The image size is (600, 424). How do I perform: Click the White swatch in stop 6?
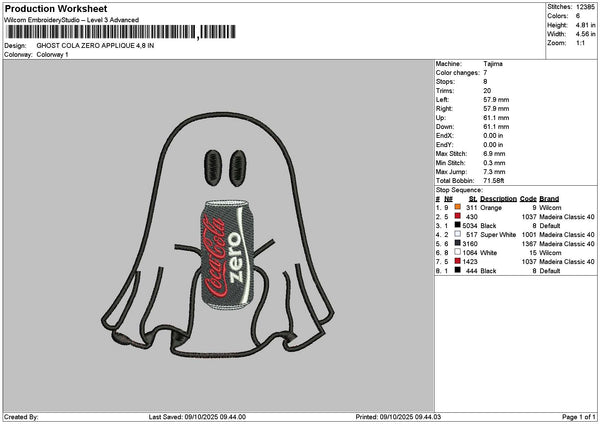pos(458,252)
